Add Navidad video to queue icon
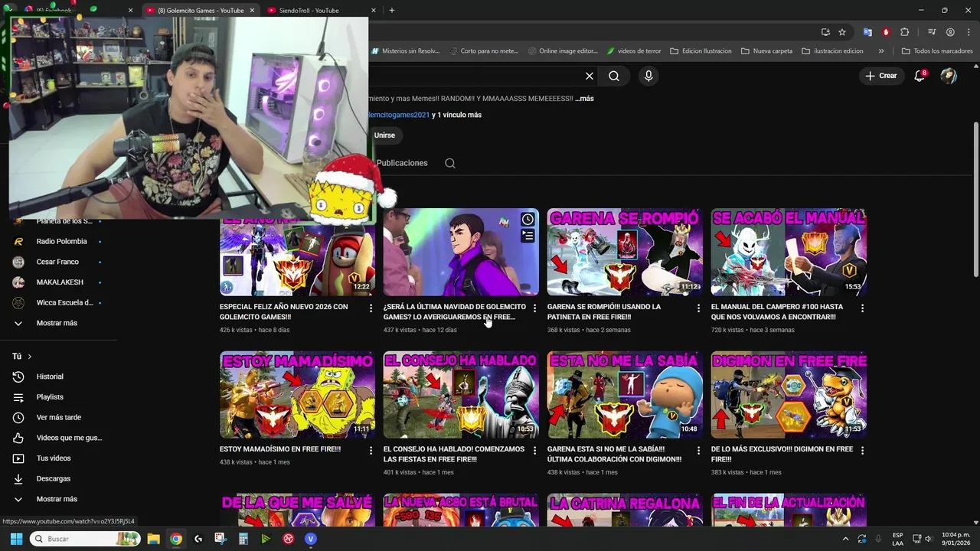The image size is (980, 551). pos(528,236)
